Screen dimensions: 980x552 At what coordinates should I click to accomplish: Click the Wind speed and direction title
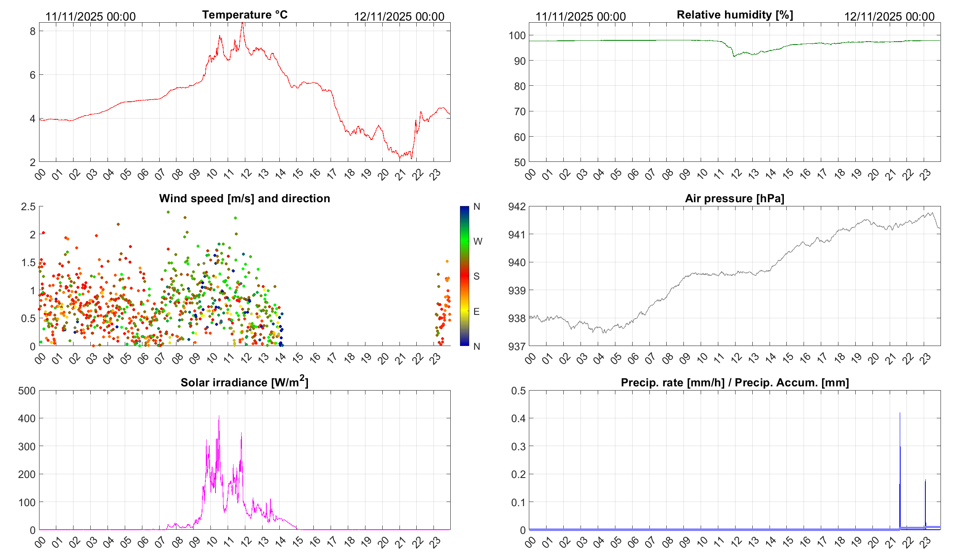point(244,198)
